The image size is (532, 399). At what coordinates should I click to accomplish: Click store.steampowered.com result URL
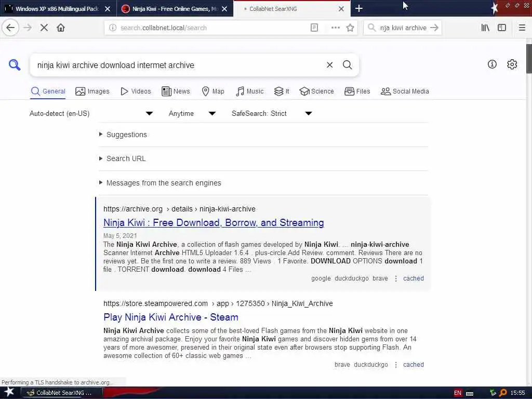(218, 303)
